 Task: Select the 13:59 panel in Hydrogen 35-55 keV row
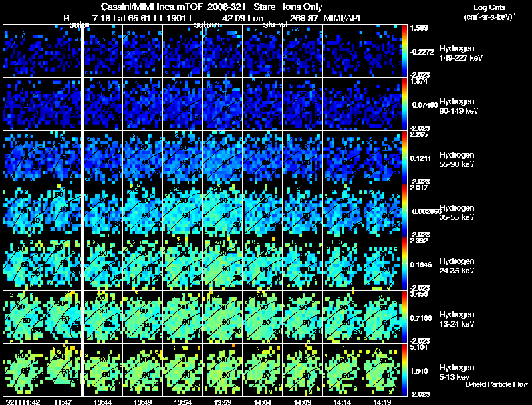[223, 211]
